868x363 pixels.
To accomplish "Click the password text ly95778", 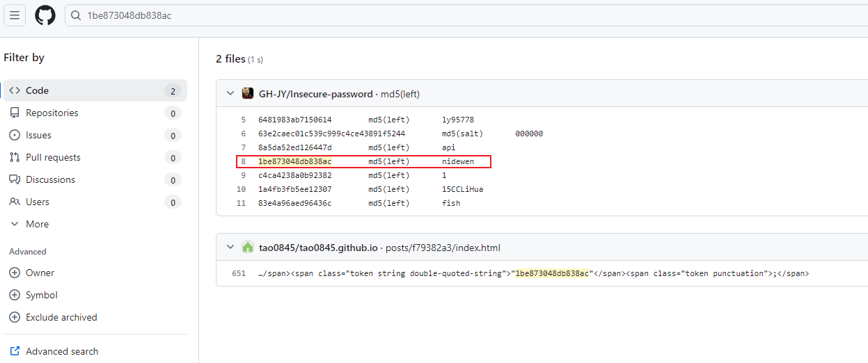I will [x=458, y=120].
